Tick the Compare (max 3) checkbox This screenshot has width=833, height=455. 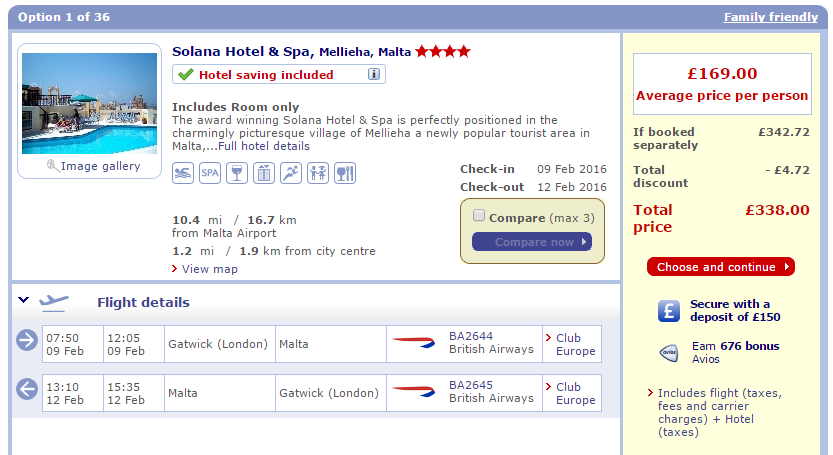pos(479,215)
